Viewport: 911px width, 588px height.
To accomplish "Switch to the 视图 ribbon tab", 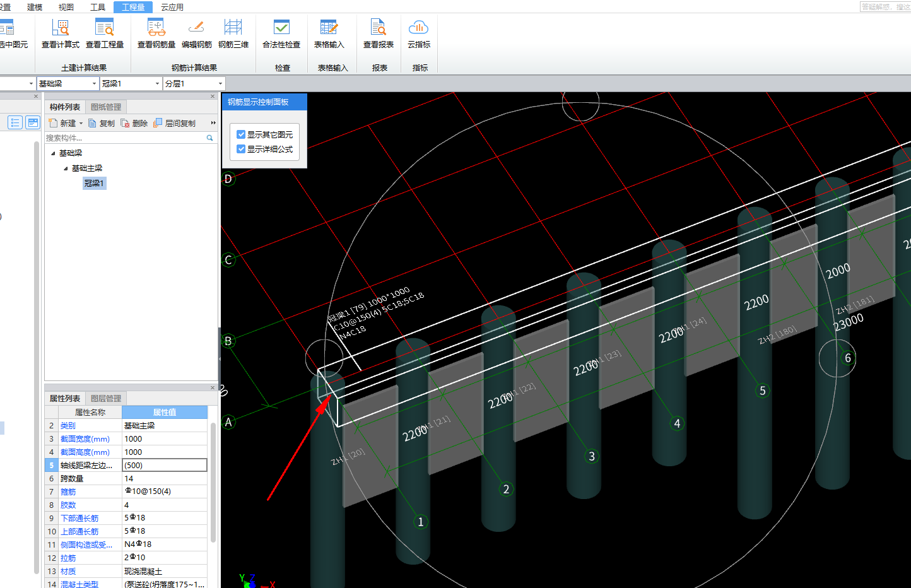I will (66, 7).
